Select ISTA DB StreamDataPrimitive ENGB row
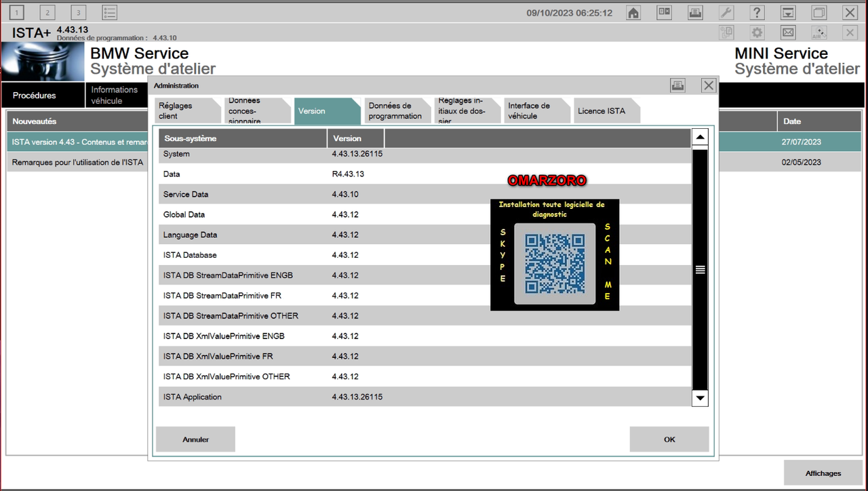This screenshot has width=868, height=491. click(425, 275)
